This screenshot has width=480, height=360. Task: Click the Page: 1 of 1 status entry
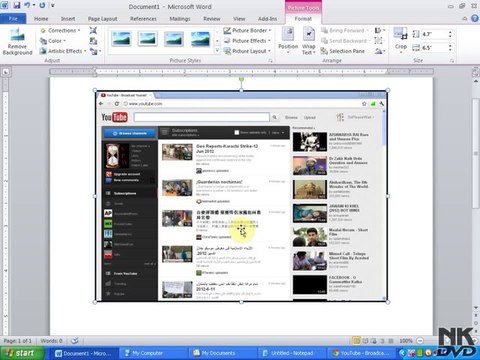tap(18, 341)
